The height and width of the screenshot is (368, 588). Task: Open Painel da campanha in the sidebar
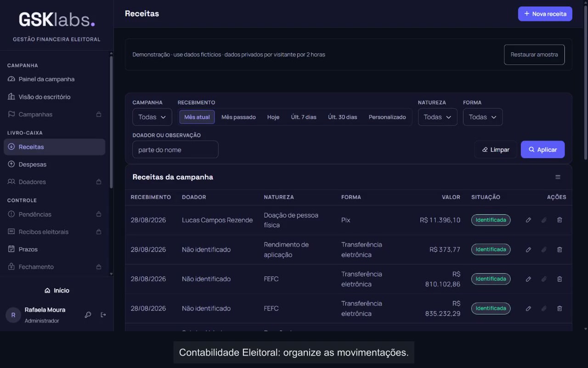click(x=54, y=79)
